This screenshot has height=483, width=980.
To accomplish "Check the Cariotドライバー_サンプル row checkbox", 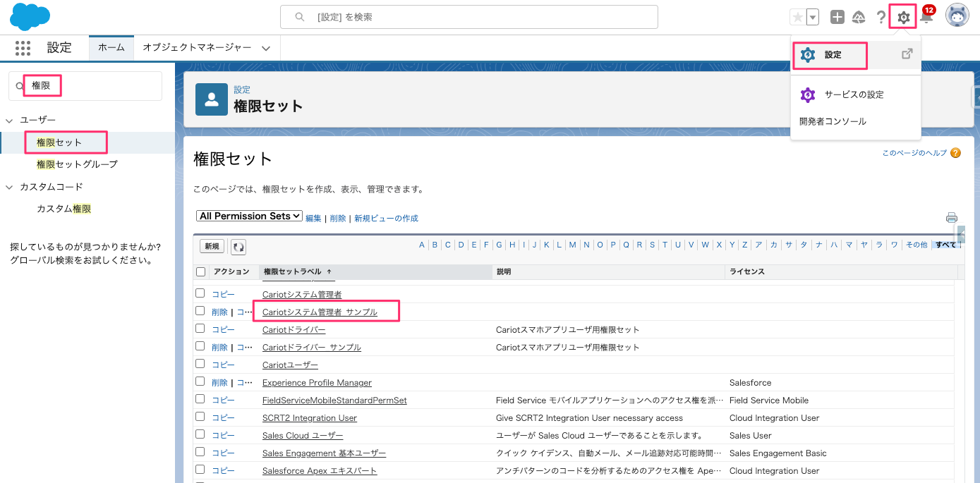I will pos(200,346).
